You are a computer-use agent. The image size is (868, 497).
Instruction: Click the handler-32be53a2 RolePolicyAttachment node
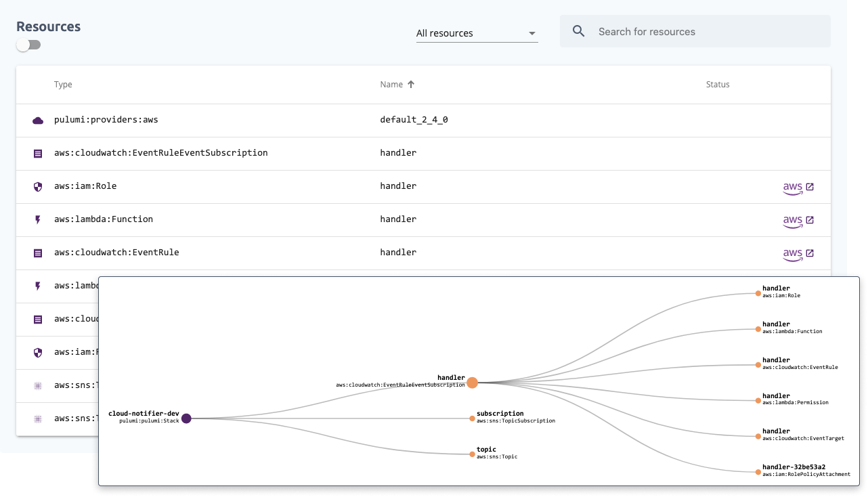click(x=758, y=472)
